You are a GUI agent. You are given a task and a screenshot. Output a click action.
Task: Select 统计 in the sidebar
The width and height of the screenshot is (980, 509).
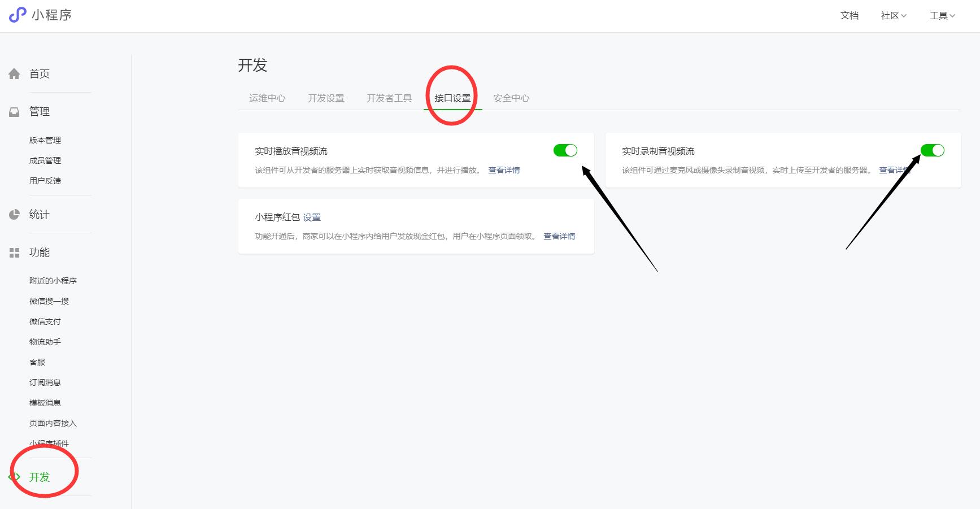(x=40, y=215)
